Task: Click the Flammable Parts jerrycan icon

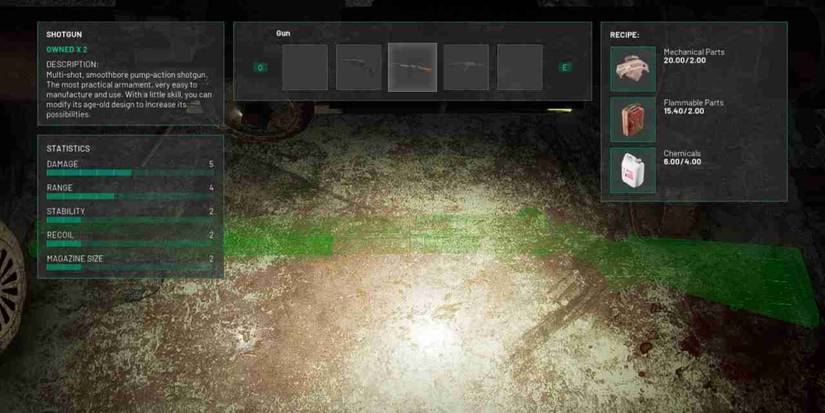Action: [x=633, y=119]
